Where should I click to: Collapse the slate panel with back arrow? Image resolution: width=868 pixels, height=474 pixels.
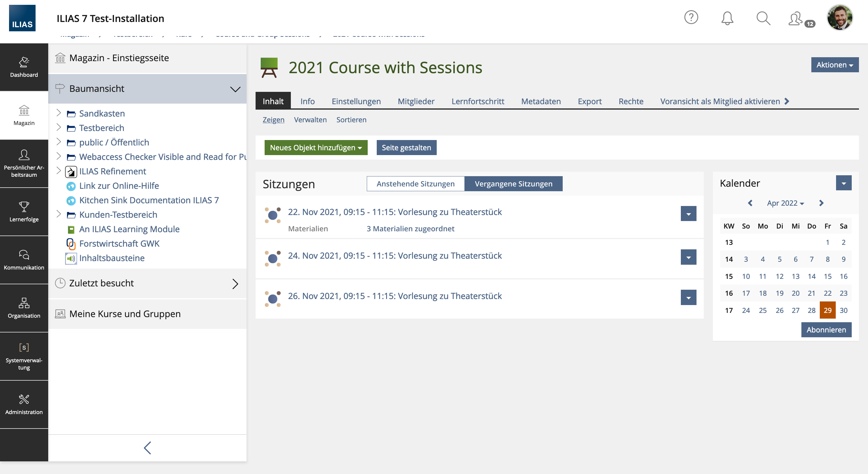point(147,447)
